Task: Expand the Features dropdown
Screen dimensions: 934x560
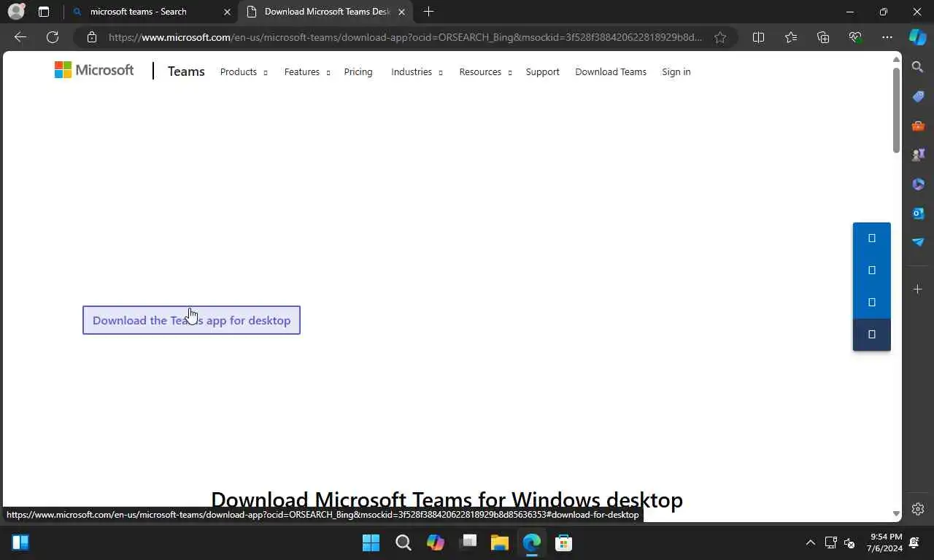Action: tap(307, 71)
